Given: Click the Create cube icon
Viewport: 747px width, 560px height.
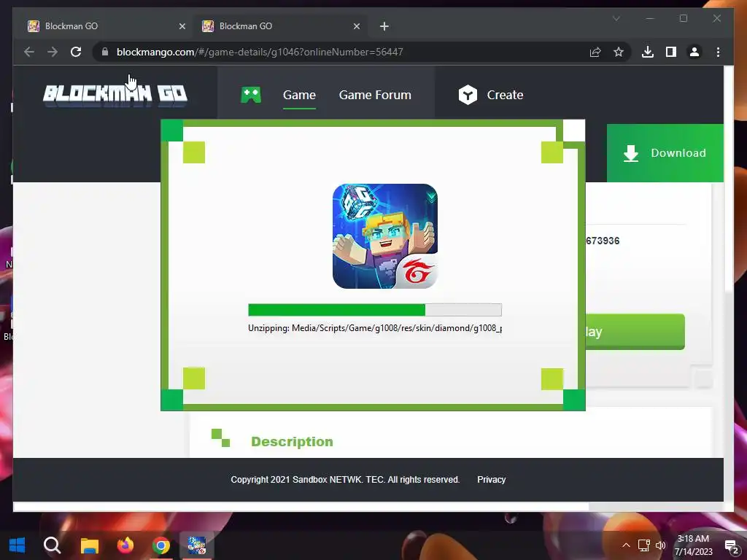Looking at the screenshot, I should coord(468,95).
